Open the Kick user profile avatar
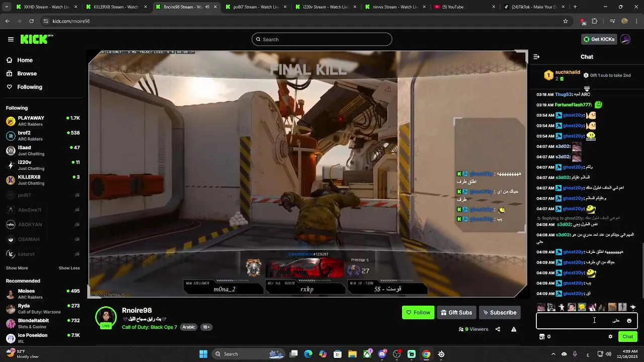 click(x=625, y=39)
